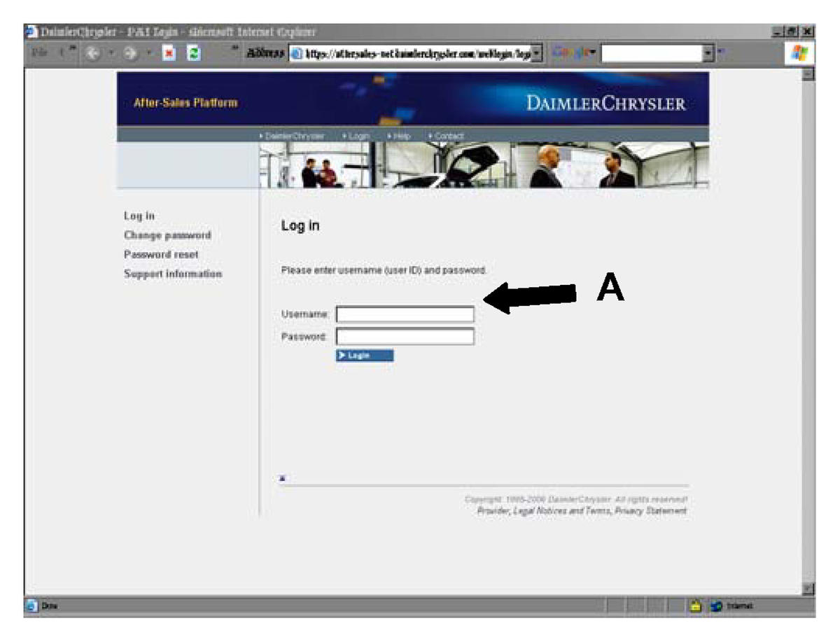Select Contact in the top navigation bar

(446, 136)
